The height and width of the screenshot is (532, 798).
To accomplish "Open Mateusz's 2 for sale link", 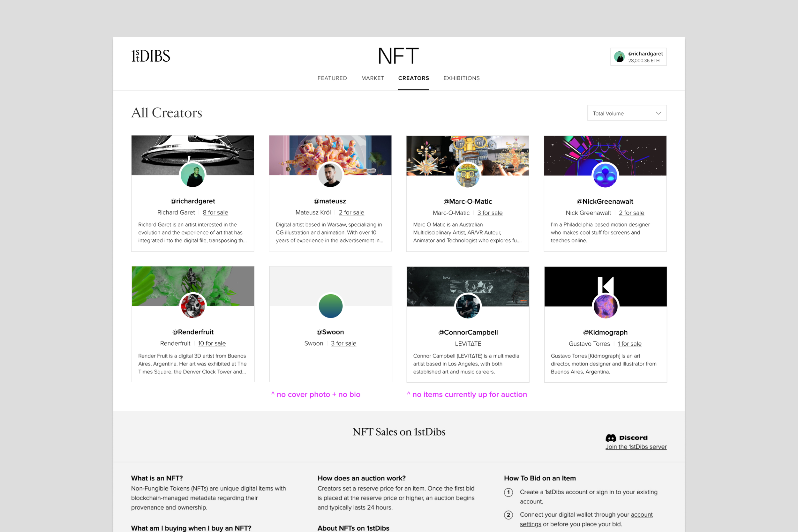I will pos(351,213).
